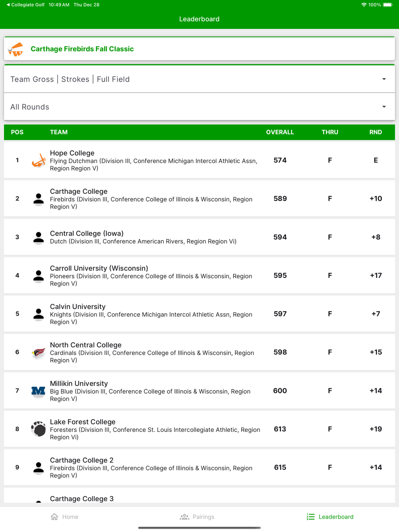
Task: Sort by the OVERALL column header
Action: 280,132
